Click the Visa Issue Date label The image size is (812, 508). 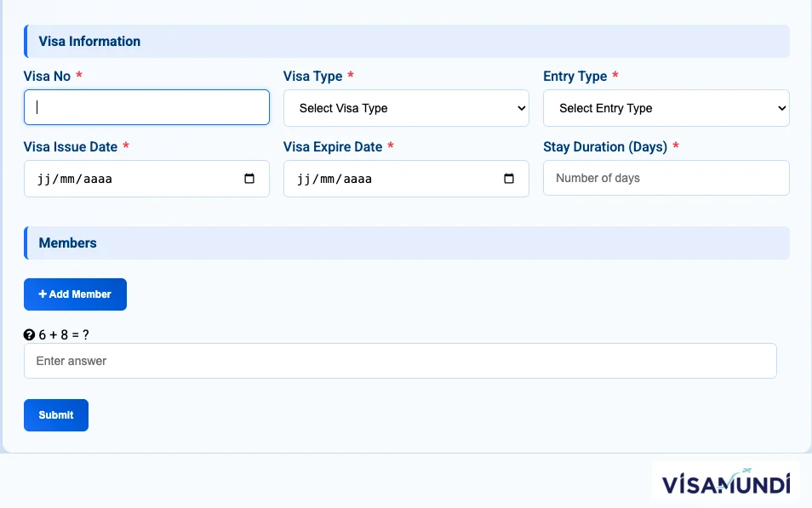71,147
